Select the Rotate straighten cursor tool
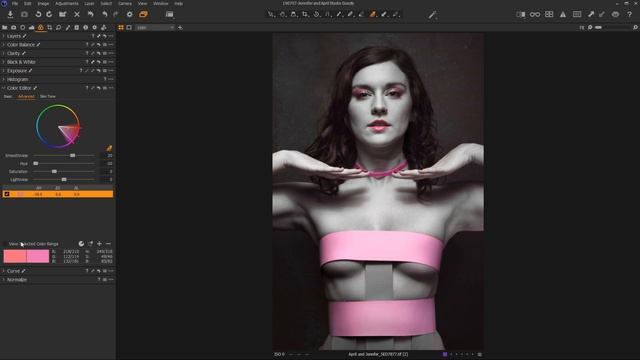Viewport: 640px width, 360px height. tap(316, 14)
